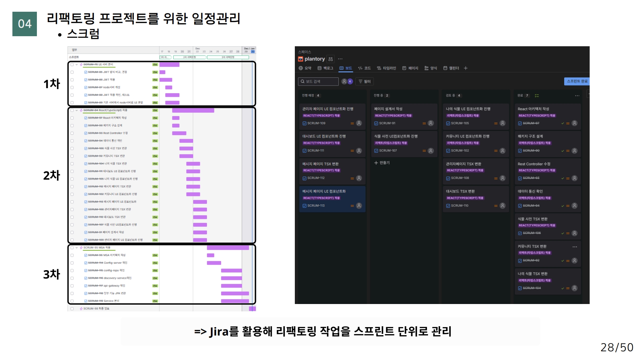Click the green checklist icon in the 완료 column
This screenshot has width=644, height=362.
pos(537,96)
